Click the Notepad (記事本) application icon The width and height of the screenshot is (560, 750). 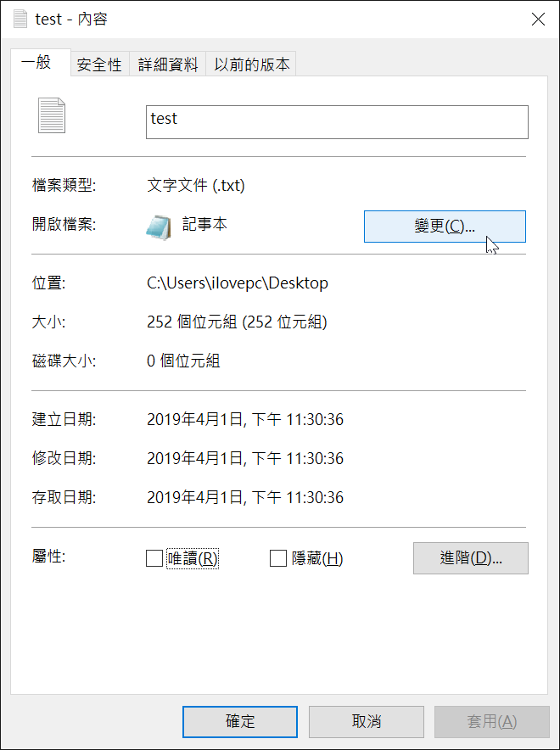tap(159, 227)
